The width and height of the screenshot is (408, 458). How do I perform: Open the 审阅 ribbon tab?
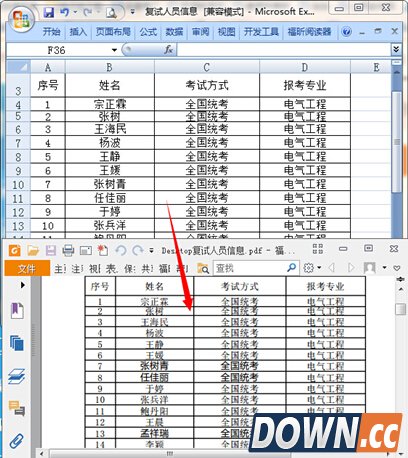pos(200,32)
